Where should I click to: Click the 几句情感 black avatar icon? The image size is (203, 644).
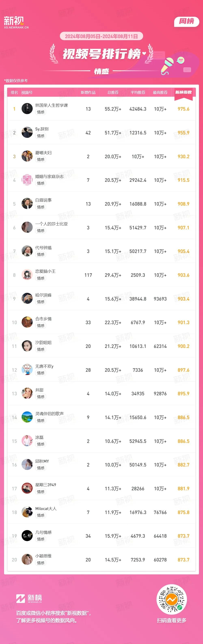[x=27, y=536]
